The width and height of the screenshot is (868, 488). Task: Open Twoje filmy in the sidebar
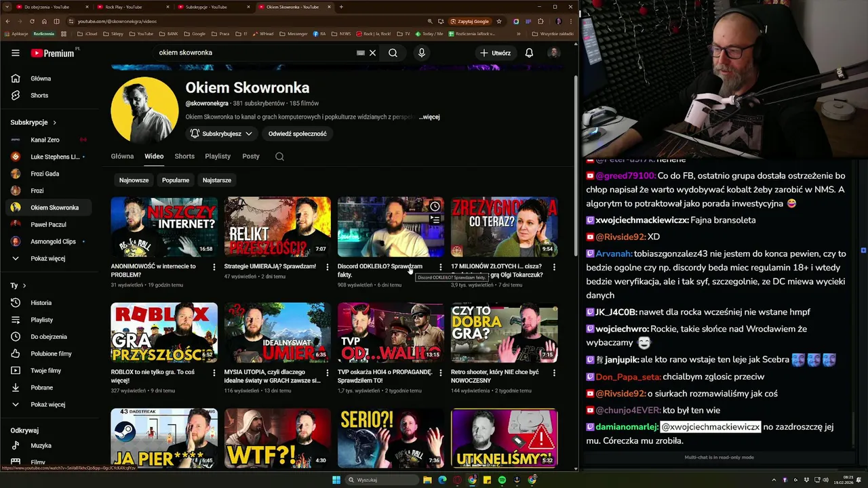(x=45, y=371)
